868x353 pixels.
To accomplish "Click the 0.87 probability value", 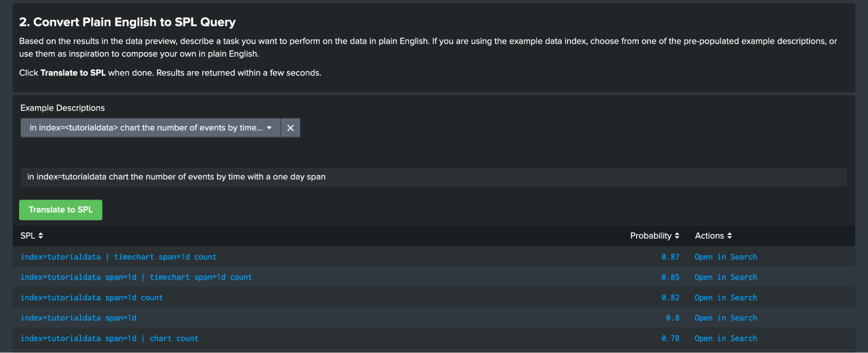I will click(670, 257).
